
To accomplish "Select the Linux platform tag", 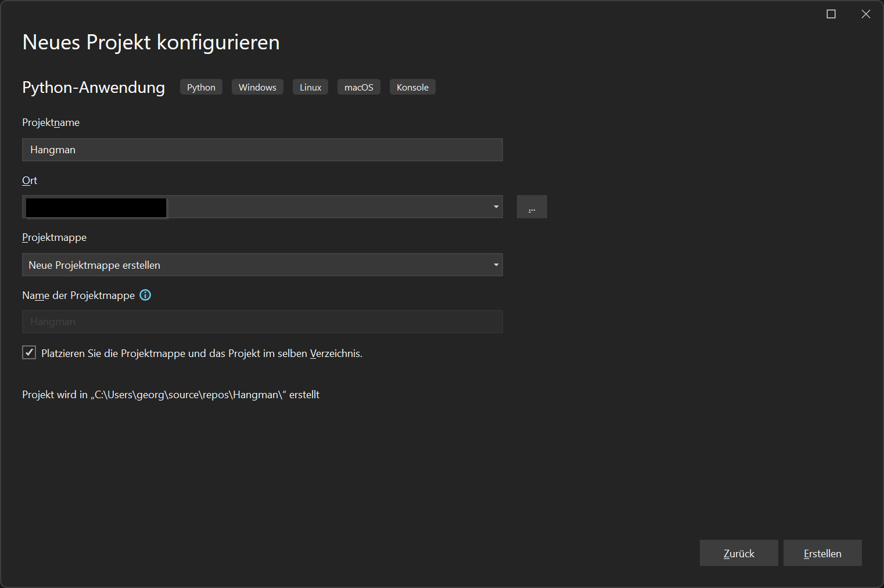I will tap(310, 86).
